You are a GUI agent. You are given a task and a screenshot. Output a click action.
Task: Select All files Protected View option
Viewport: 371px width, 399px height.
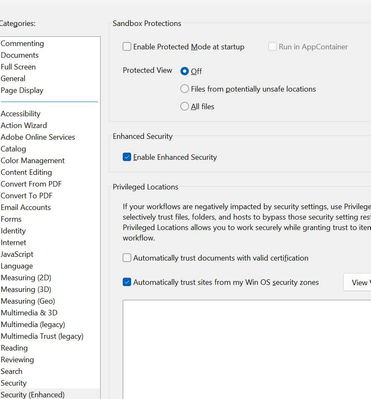tap(184, 106)
